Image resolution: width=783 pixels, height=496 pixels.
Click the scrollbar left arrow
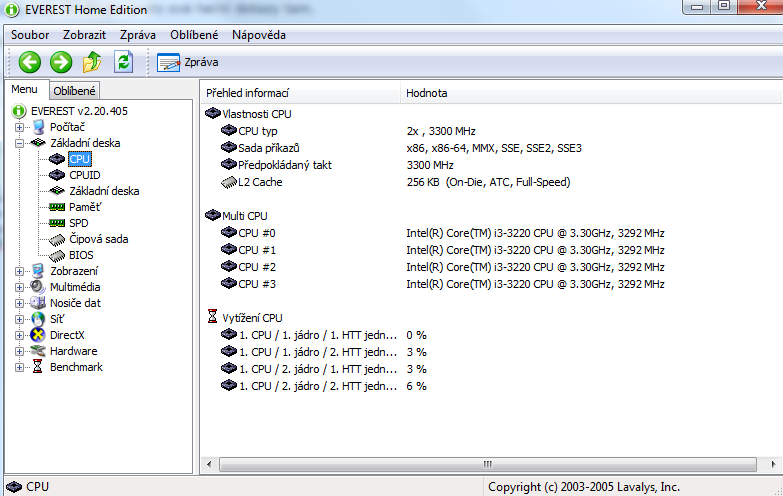point(209,465)
